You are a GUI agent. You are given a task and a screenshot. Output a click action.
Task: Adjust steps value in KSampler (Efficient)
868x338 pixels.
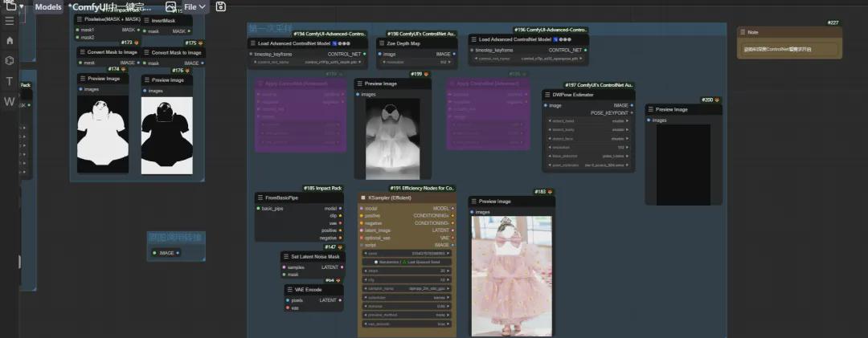pos(407,271)
